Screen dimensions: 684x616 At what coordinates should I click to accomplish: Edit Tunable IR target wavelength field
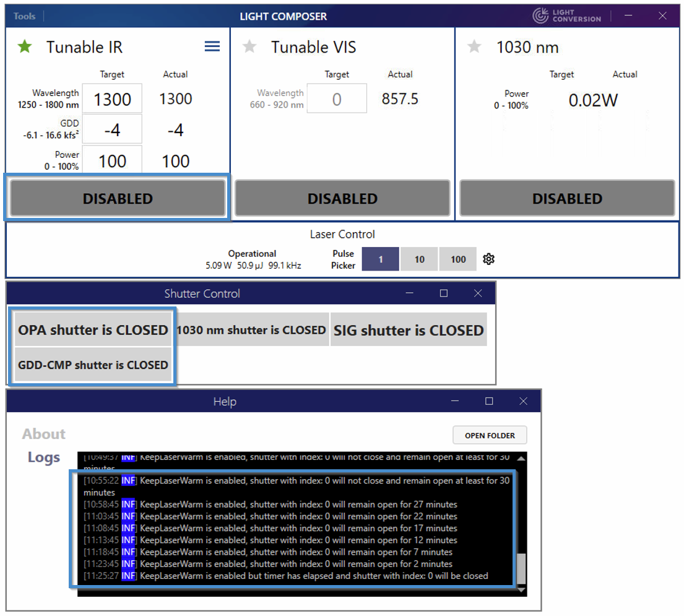[113, 99]
